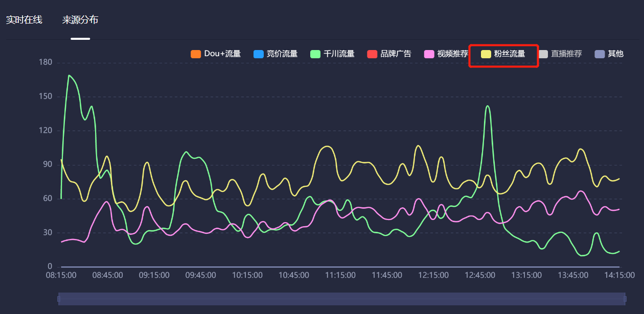The width and height of the screenshot is (644, 314).
Task: Click the 13:45:00 x-axis label
Action: tap(573, 275)
